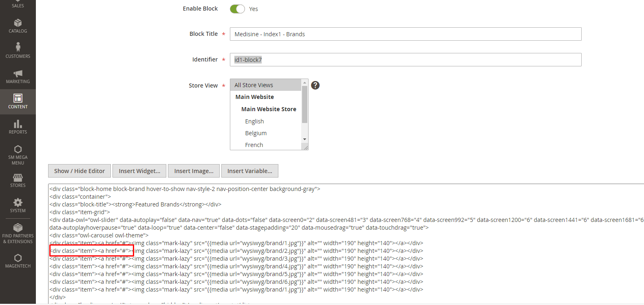This screenshot has height=305, width=644.
Task: Click the store view list scrollbar thumb
Action: (x=304, y=104)
